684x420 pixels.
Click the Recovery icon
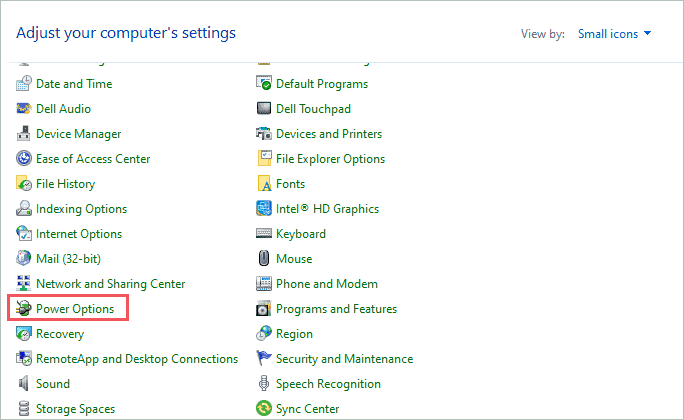pos(24,334)
